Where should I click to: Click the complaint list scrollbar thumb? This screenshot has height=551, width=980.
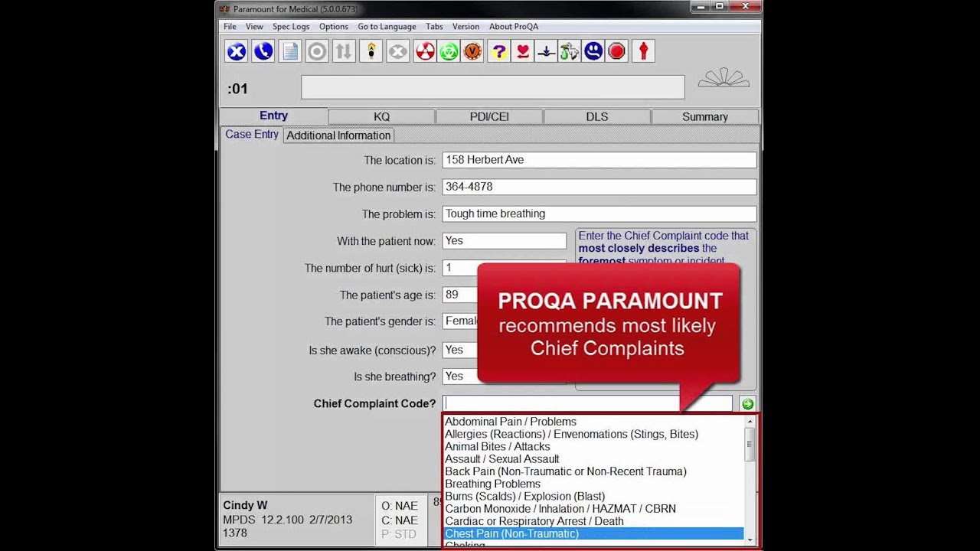(x=750, y=445)
